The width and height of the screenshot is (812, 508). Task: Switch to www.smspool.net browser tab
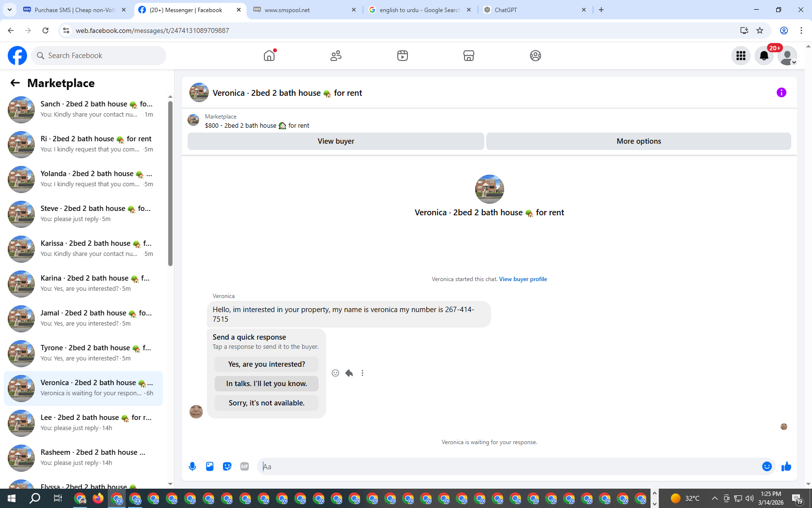coord(304,10)
